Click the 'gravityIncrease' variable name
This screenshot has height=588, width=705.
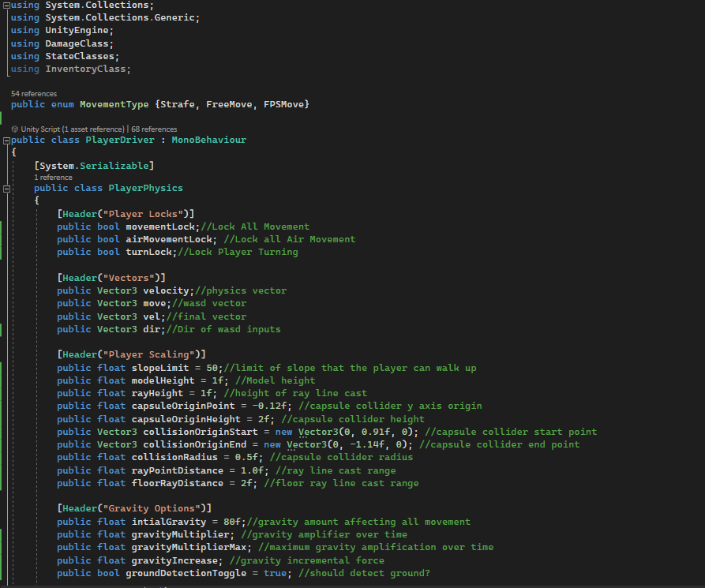tap(174, 560)
